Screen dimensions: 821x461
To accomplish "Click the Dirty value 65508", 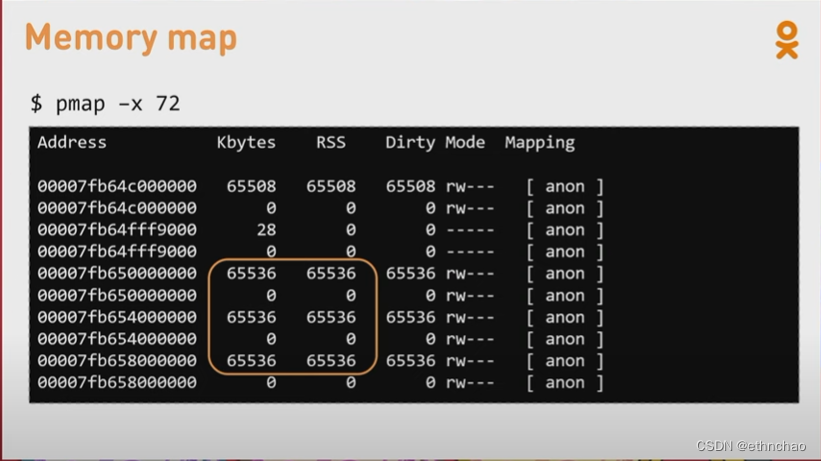I will 410,186.
